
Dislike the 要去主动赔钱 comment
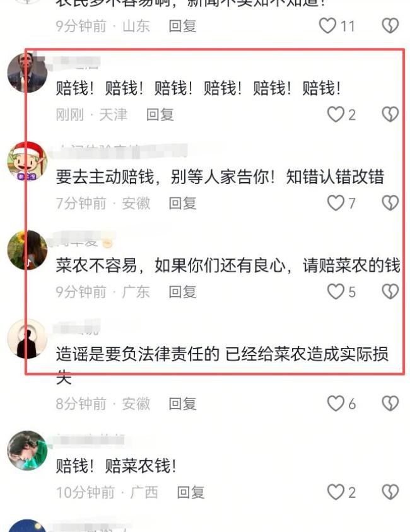[390, 203]
